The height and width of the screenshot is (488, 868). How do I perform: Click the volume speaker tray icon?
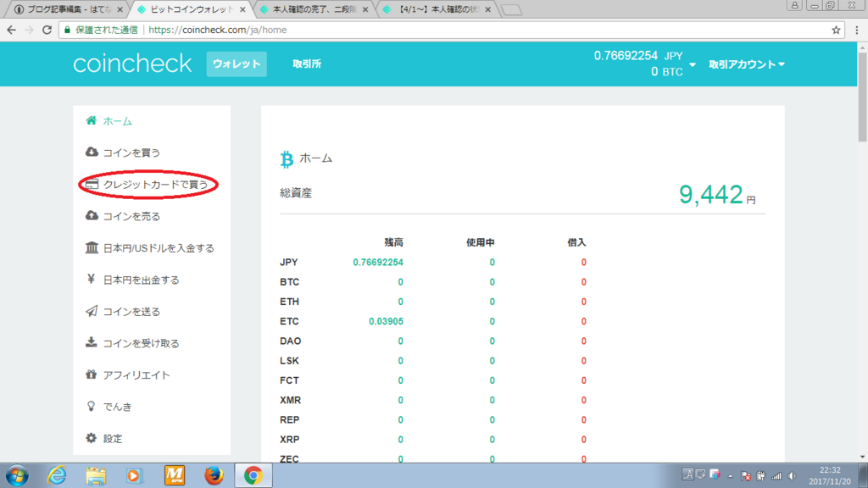point(793,476)
